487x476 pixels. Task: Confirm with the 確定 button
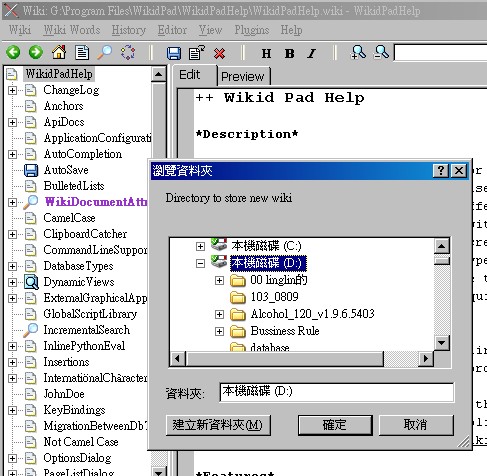click(335, 425)
